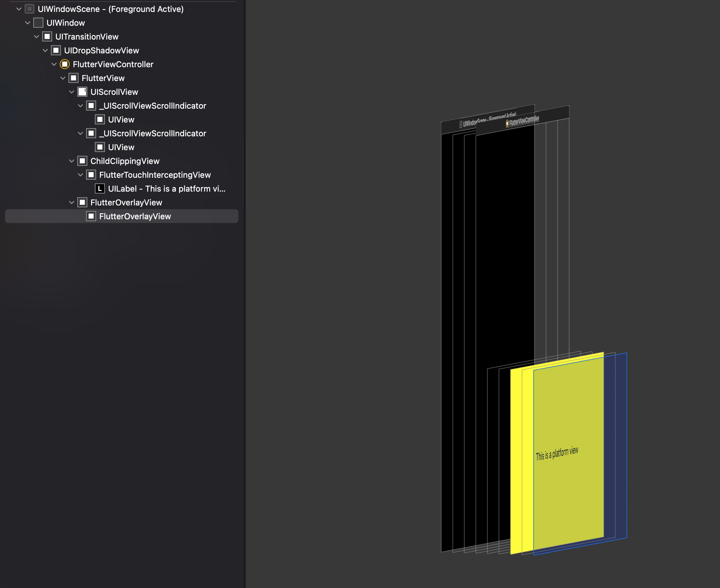The height and width of the screenshot is (588, 720).
Task: Select the UILabel icon marked with L
Action: 100,189
